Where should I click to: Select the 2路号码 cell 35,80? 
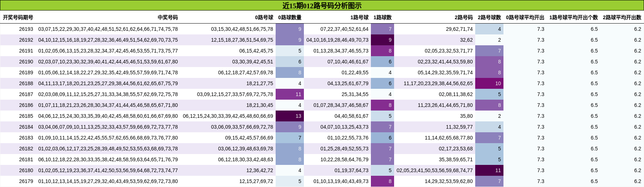(x=467, y=116)
